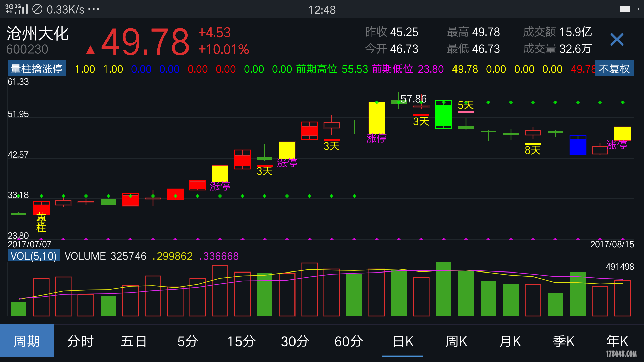Switch to the 5分 chart tab
Image resolution: width=644 pixels, height=362 pixels.
pyautogui.click(x=188, y=341)
